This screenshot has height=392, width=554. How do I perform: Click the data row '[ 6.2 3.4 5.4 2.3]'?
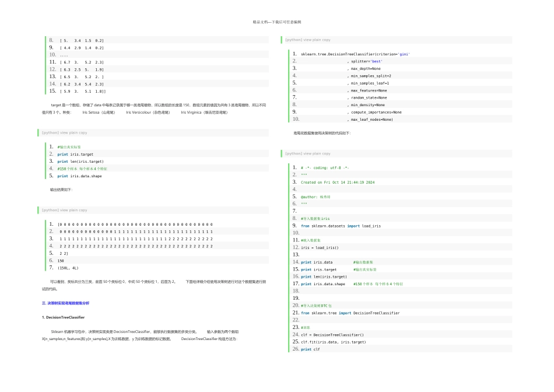(x=82, y=84)
